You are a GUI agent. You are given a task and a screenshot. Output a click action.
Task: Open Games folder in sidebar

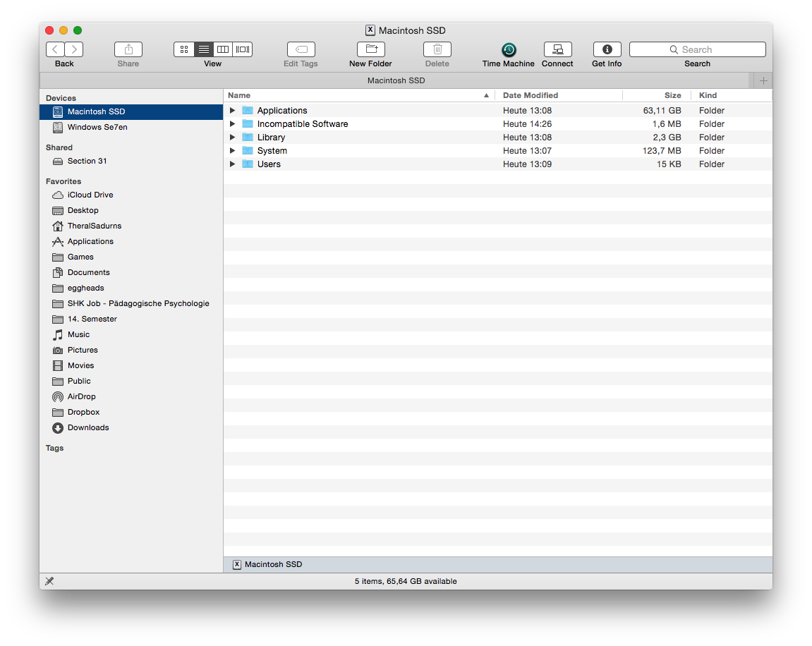pos(131,257)
